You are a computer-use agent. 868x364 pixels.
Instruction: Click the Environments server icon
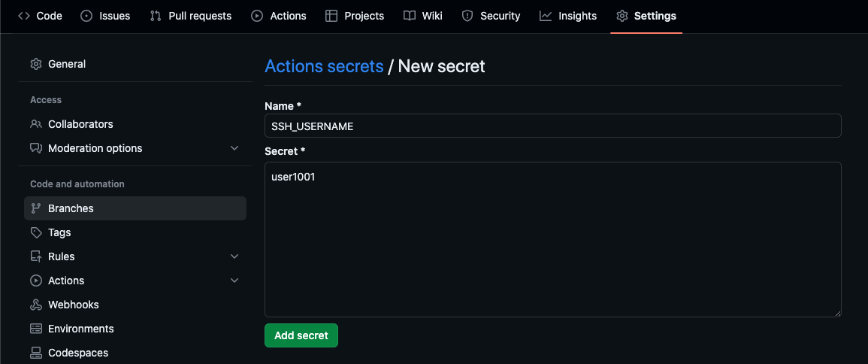[x=36, y=329]
